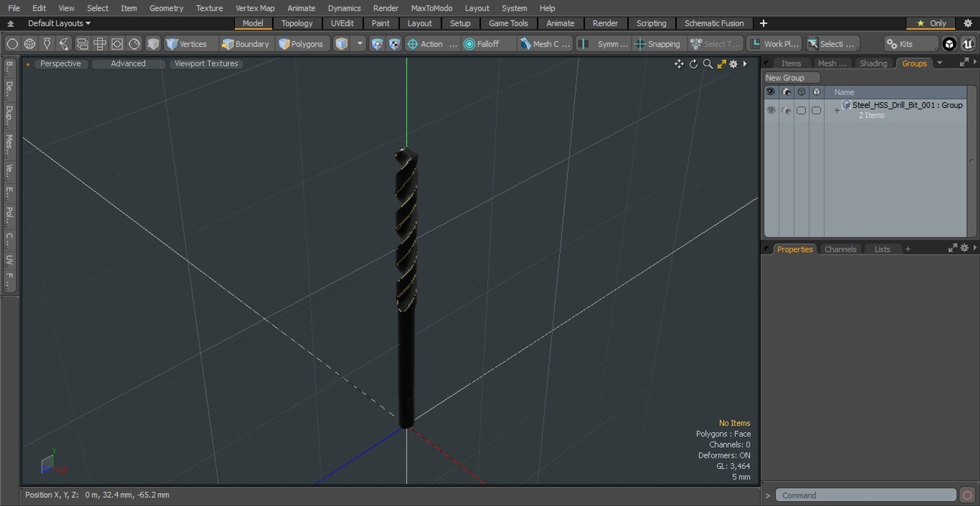
Task: Click the second shield-shaped pivot icon
Action: 394,44
